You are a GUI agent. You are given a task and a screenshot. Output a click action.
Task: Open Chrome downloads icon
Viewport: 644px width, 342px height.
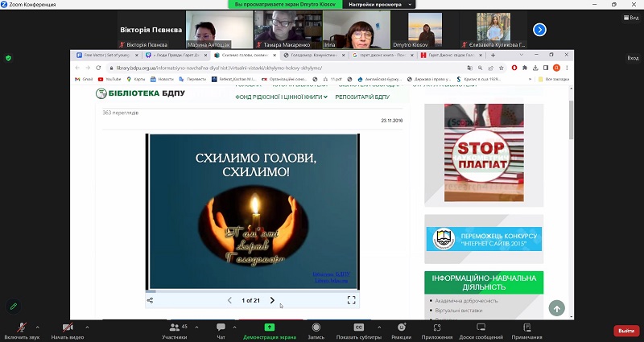pos(535,68)
